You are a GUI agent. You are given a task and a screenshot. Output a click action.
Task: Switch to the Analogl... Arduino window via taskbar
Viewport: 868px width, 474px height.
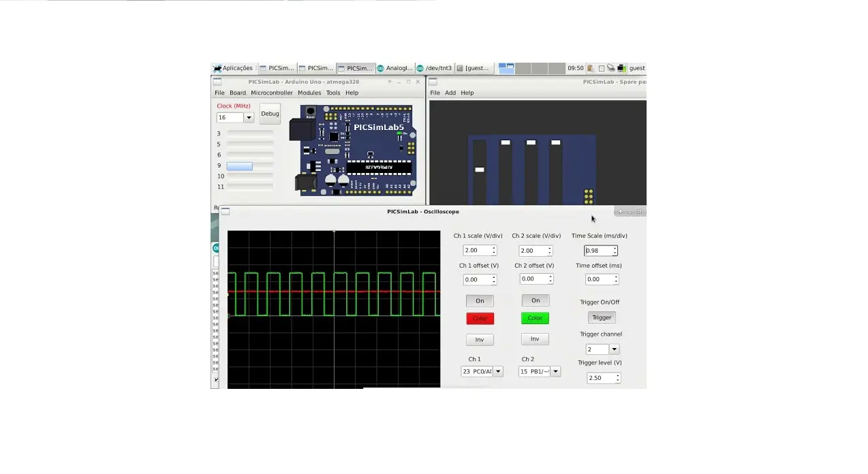coord(395,67)
